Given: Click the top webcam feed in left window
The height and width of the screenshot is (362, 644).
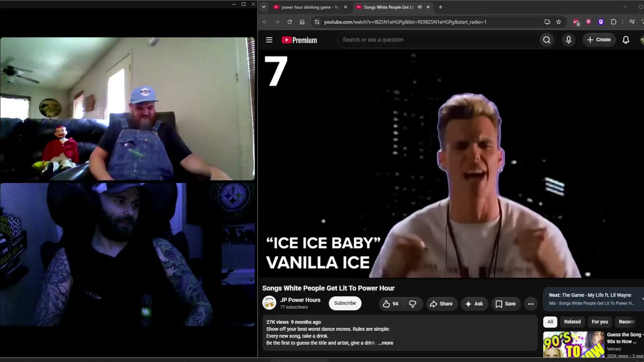Looking at the screenshot, I should coord(127,109).
